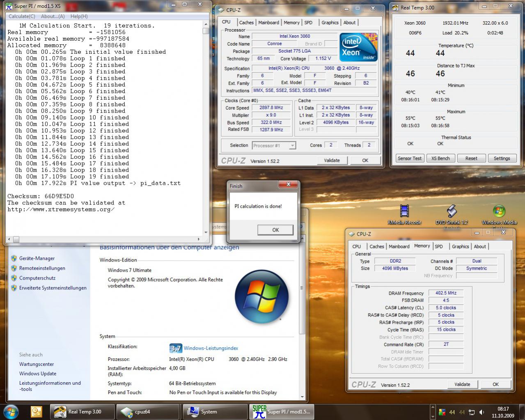Switch to Mainboard tab in top CPU-Z
Image resolution: width=525 pixels, height=420 pixels.
click(x=269, y=23)
